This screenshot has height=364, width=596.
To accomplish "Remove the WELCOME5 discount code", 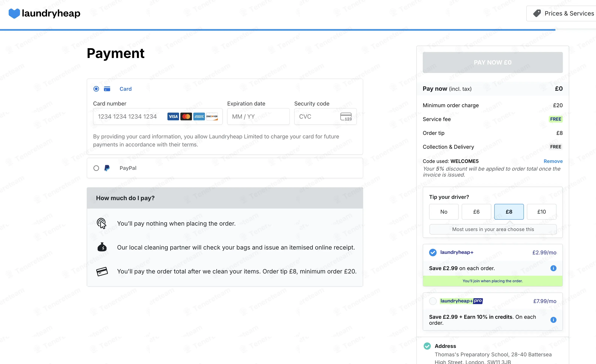I will pyautogui.click(x=553, y=161).
